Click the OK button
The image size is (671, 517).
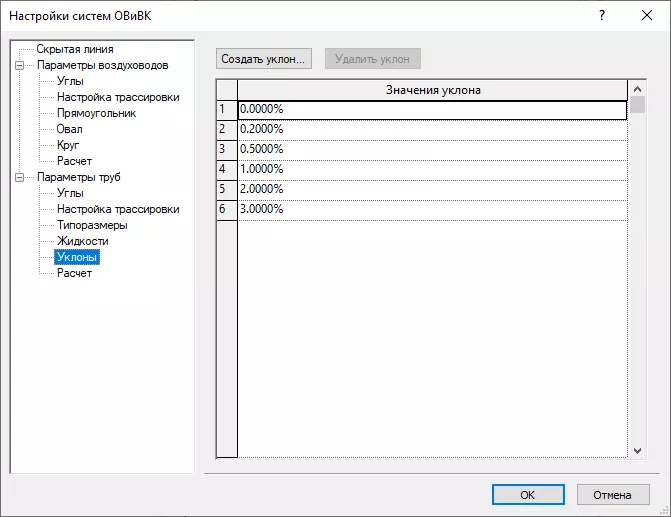click(527, 494)
